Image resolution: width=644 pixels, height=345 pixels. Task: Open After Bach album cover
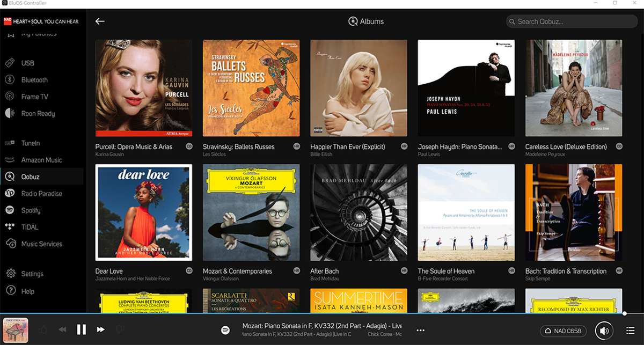tap(358, 212)
